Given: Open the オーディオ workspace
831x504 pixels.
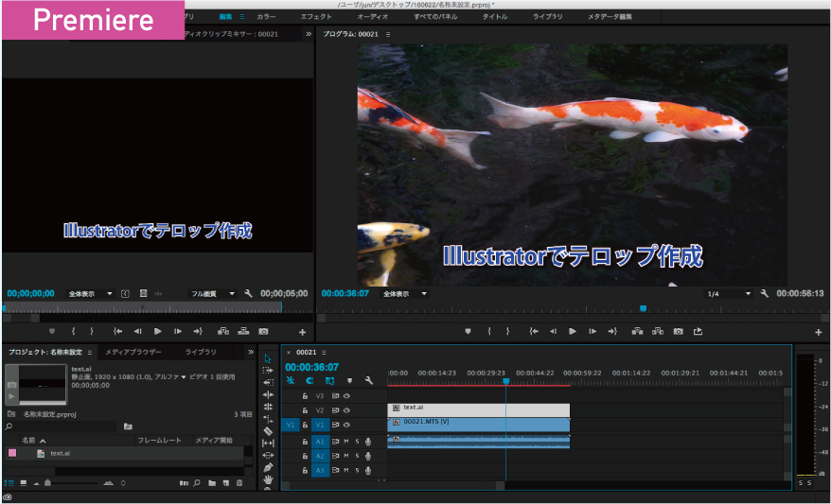Looking at the screenshot, I should point(372,17).
